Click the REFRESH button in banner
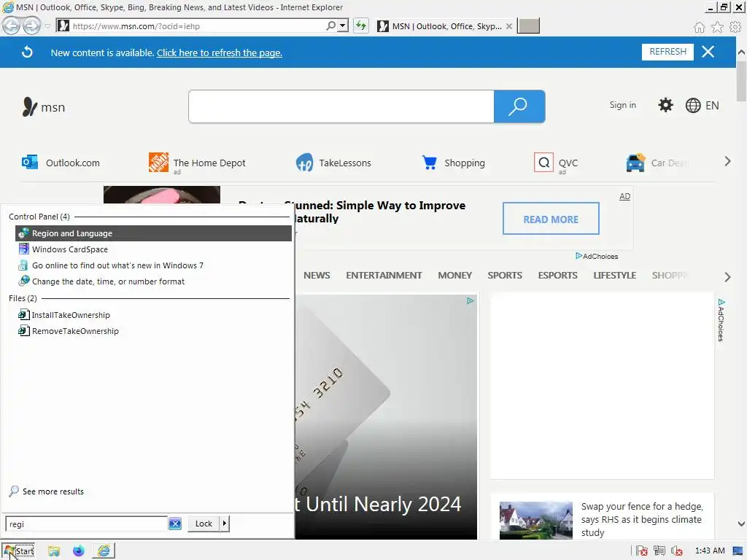Screen dimensions: 747x560 tap(667, 52)
